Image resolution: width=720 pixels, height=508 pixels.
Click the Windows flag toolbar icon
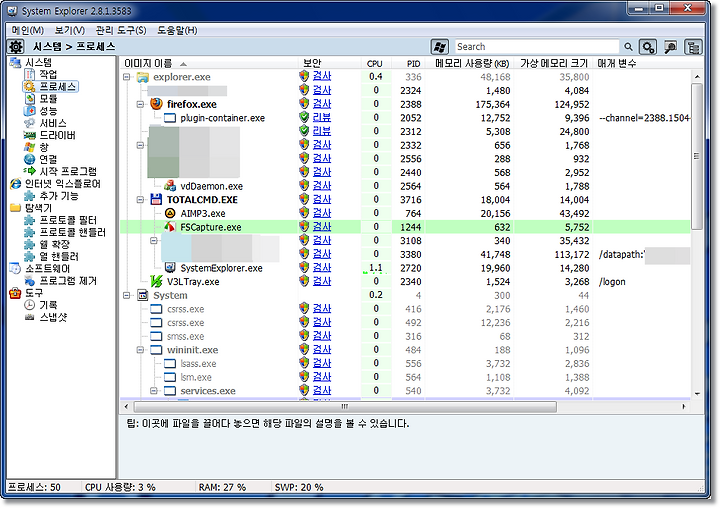[439, 47]
